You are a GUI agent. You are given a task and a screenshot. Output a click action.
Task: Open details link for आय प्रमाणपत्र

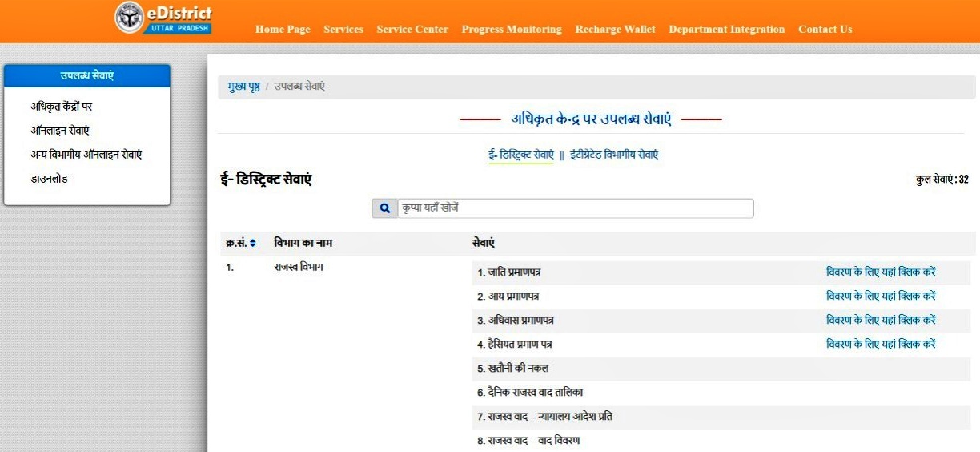881,296
